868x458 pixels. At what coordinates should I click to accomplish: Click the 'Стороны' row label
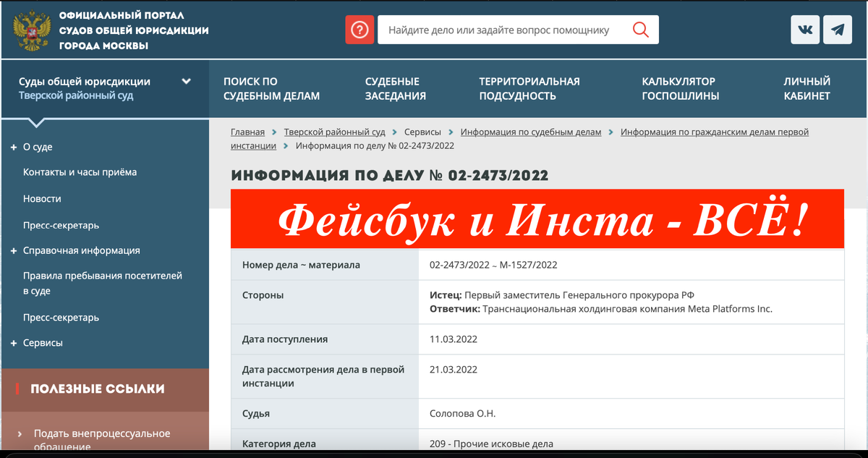(263, 295)
